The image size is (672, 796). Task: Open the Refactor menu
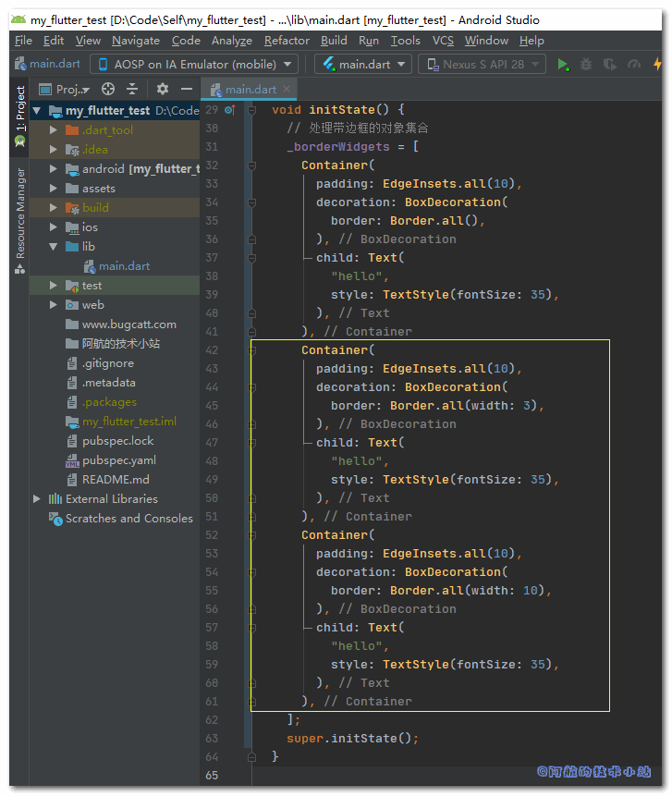(287, 41)
